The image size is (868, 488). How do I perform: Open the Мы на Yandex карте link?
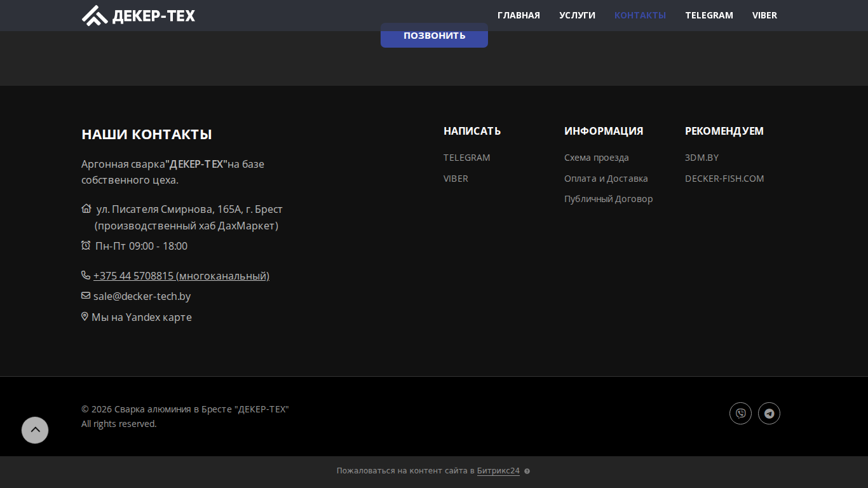pyautogui.click(x=142, y=317)
